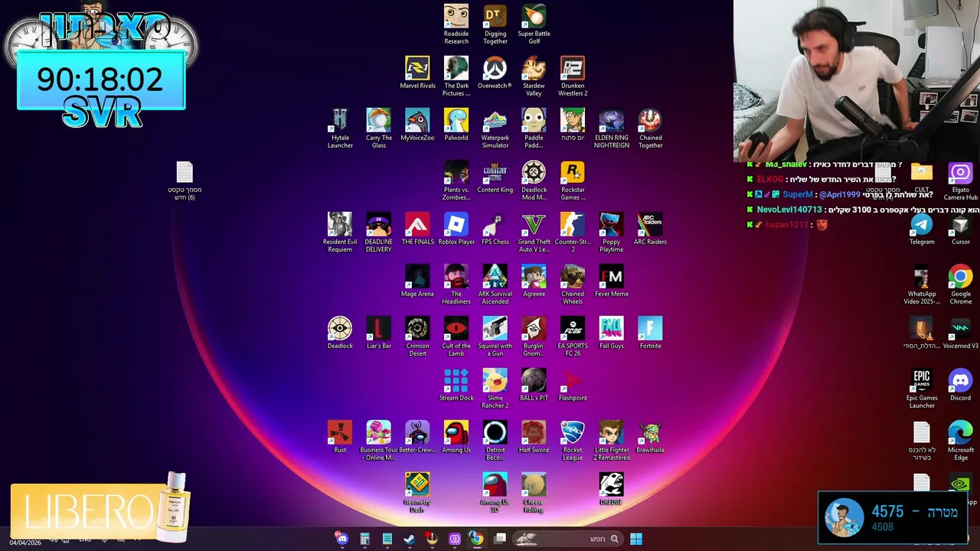Open the ARK Survival Ascended icon
The image size is (980, 551).
coord(495,285)
